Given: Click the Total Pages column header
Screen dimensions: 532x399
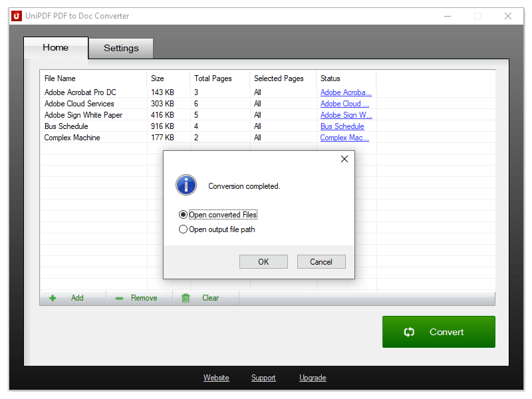Looking at the screenshot, I should tap(220, 78).
